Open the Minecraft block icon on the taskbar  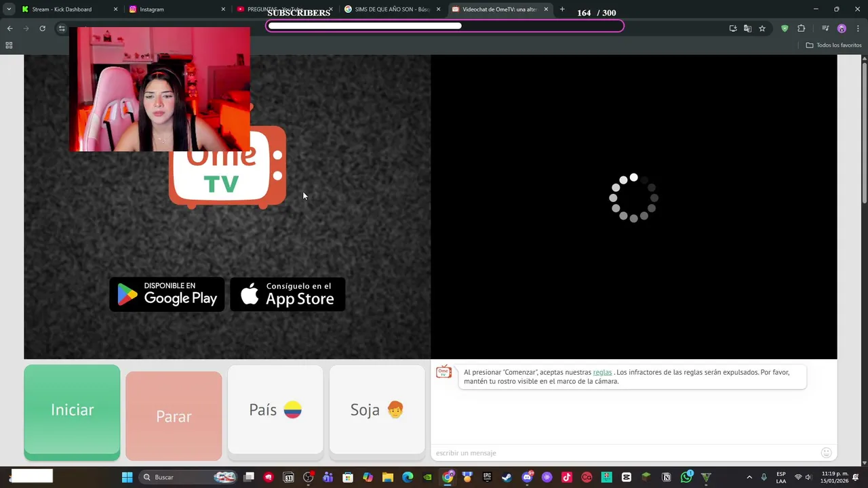(646, 477)
